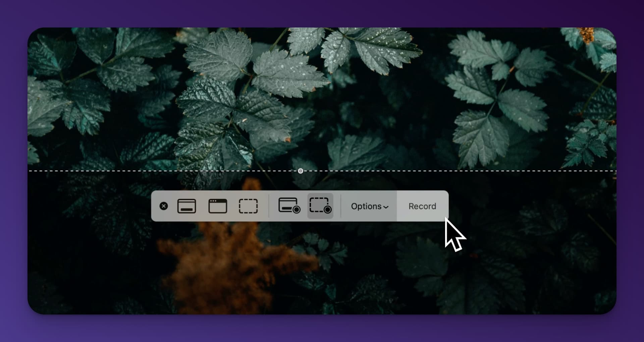Cancel screenshot mode with the close control
The image size is (644, 342).
coord(164,206)
